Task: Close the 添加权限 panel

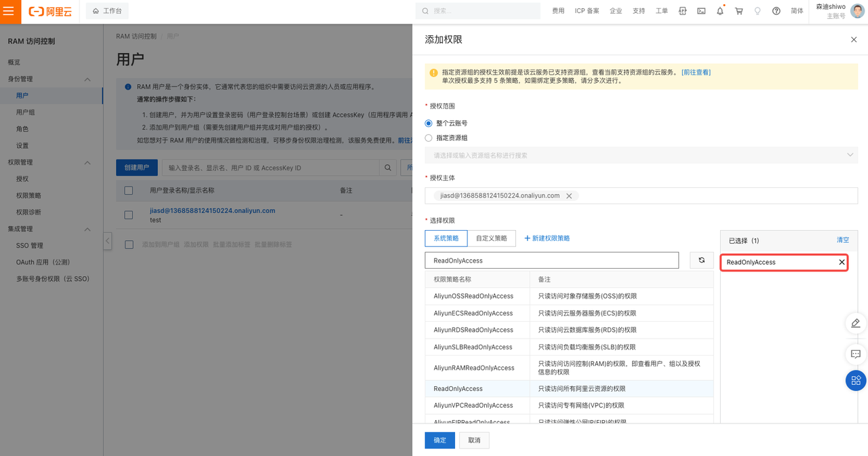Action: pos(854,40)
